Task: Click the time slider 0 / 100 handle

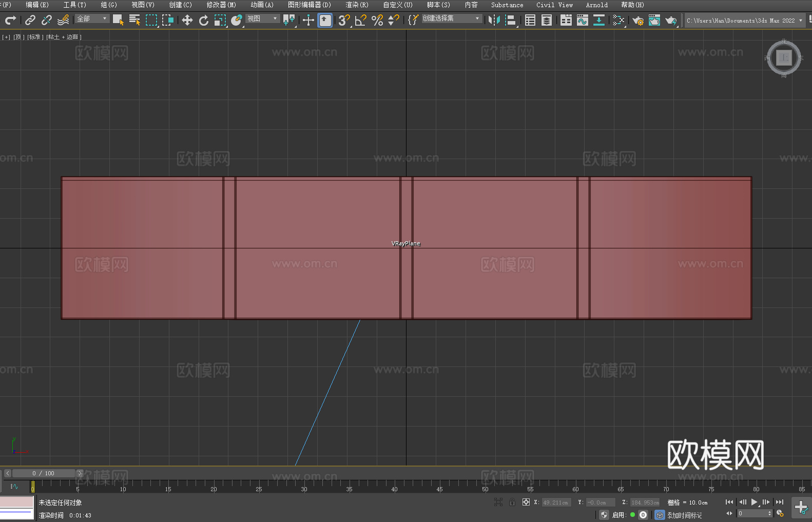Action: coord(44,473)
